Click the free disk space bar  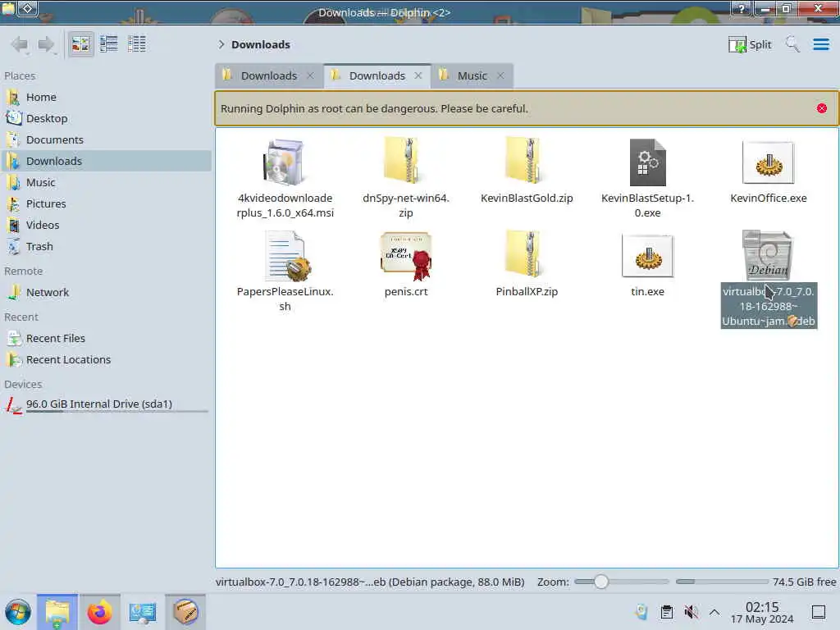pos(722,582)
